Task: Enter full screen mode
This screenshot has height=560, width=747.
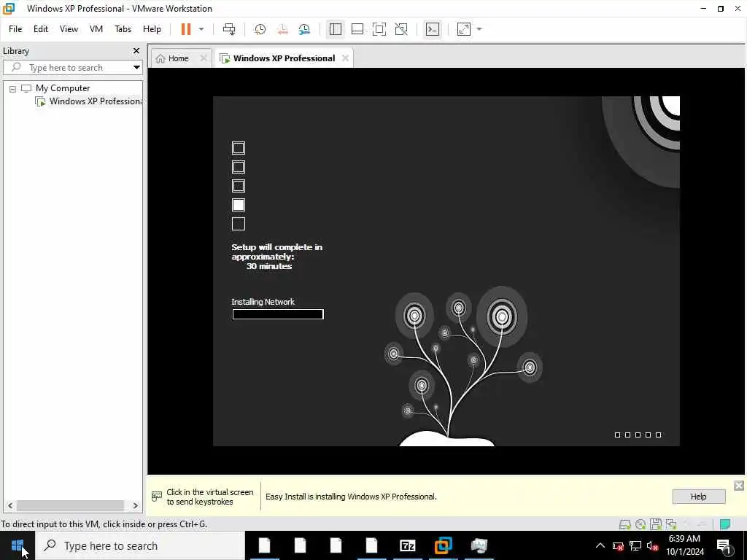Action: click(x=379, y=29)
